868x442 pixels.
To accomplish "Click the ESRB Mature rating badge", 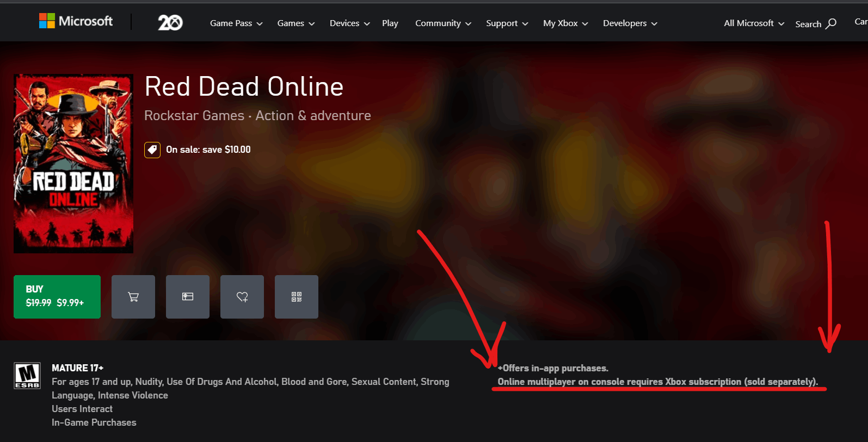I will (27, 376).
